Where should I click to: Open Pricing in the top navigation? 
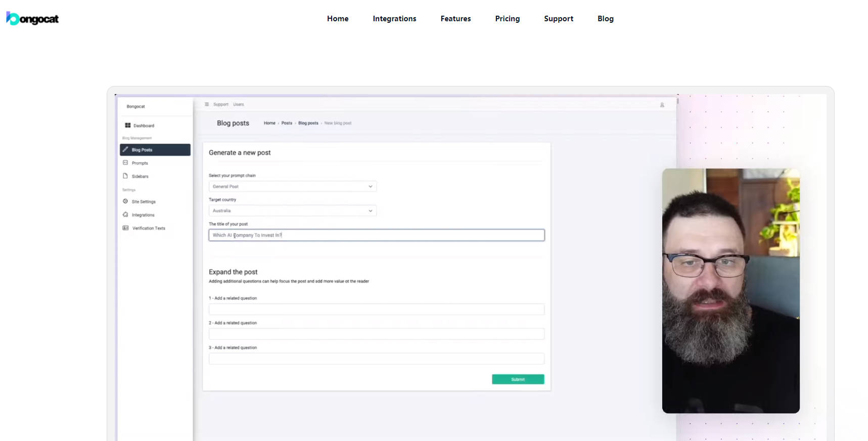pos(507,19)
